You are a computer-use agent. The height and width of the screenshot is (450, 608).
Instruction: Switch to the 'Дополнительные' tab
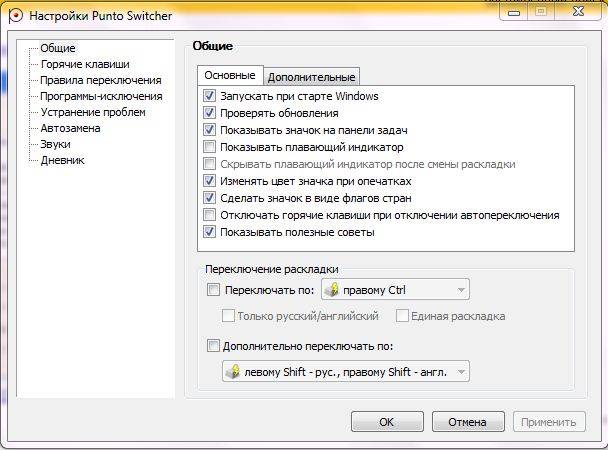point(311,77)
